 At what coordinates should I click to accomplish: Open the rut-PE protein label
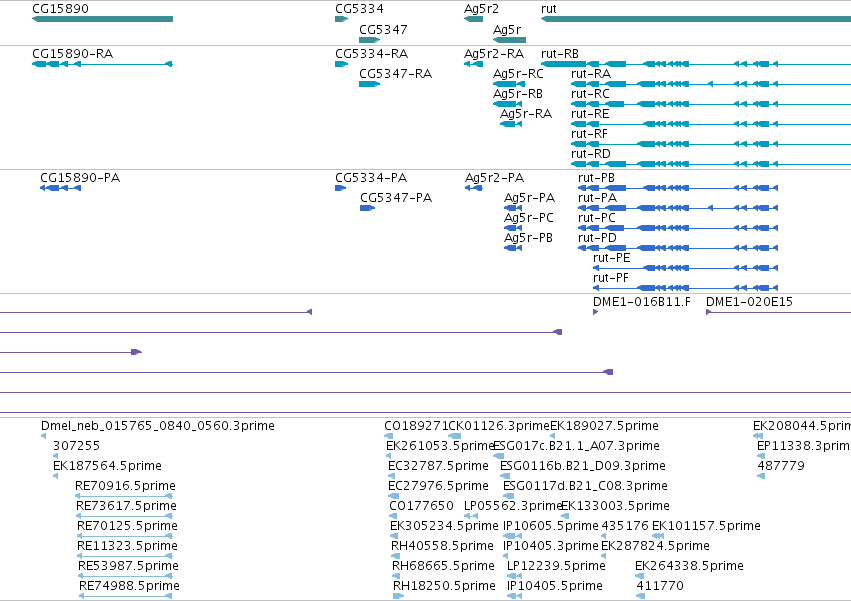point(612,258)
